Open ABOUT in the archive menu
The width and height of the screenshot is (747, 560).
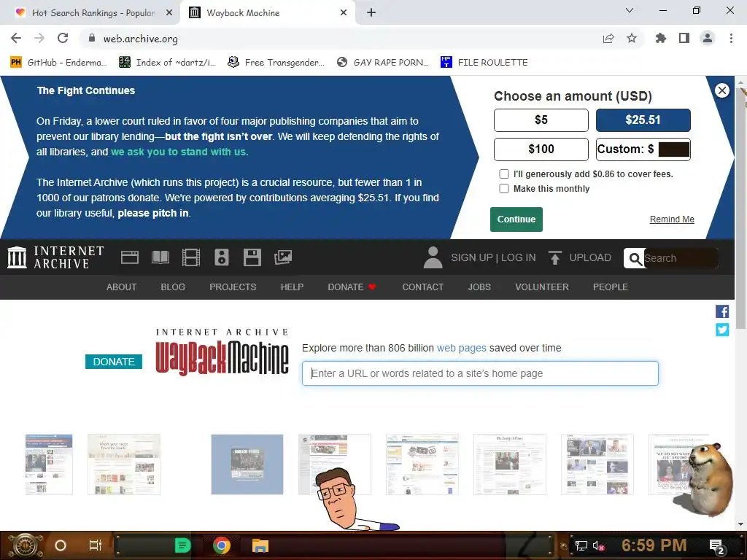tap(122, 287)
